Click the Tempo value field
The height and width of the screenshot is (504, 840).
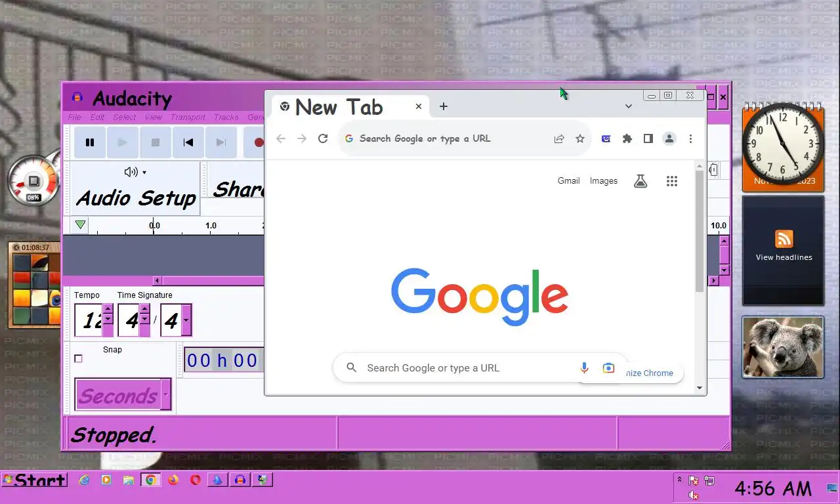[88, 320]
